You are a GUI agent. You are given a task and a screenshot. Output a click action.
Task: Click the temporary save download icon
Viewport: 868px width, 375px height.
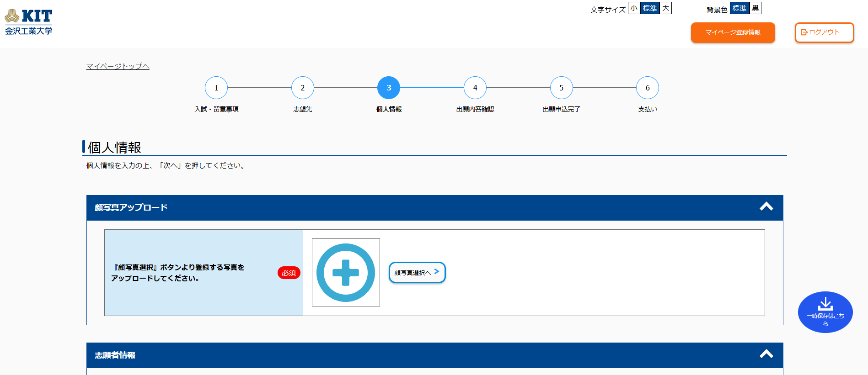point(825,304)
